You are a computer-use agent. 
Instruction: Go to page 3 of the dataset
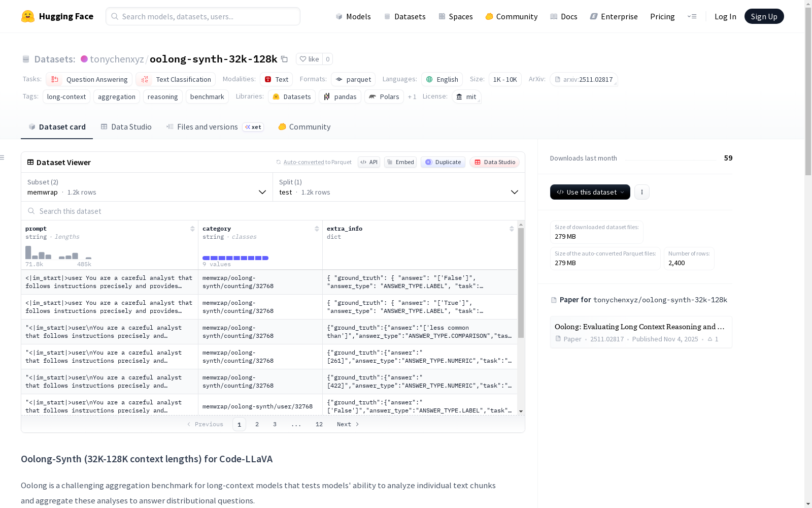(275, 424)
